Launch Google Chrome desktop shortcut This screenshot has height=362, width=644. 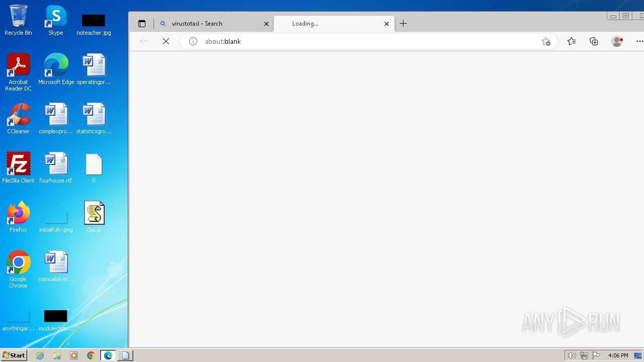coord(18,269)
